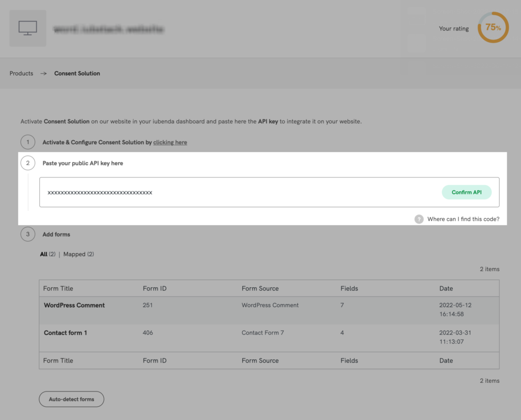
Task: Open the Products breadcrumb page
Action: pyautogui.click(x=21, y=73)
